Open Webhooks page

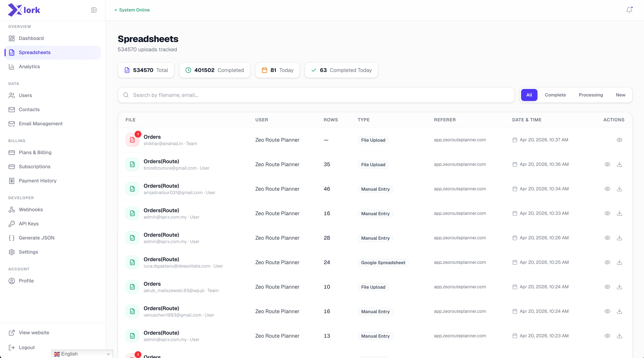pyautogui.click(x=52, y=210)
